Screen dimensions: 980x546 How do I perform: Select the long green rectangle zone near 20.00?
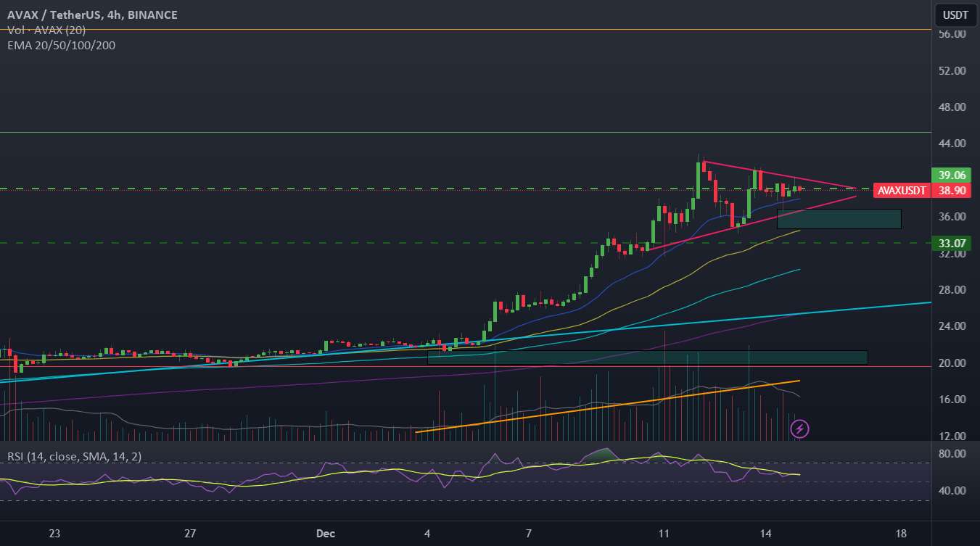click(x=647, y=357)
